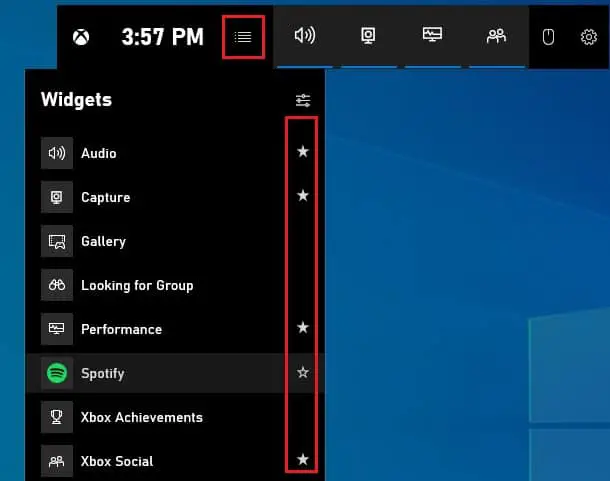Open Game Bar settings gear
Screen dimensions: 610x481
pyautogui.click(x=589, y=37)
